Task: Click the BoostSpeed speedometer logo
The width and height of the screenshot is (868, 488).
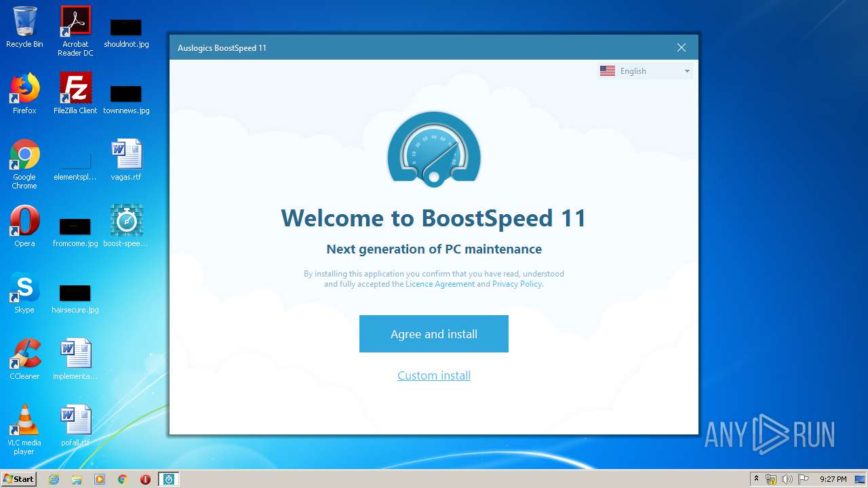Action: (434, 149)
